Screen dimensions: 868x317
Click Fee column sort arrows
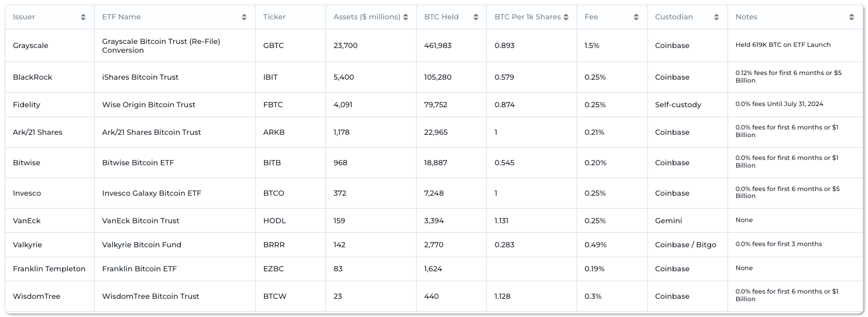coord(636,17)
